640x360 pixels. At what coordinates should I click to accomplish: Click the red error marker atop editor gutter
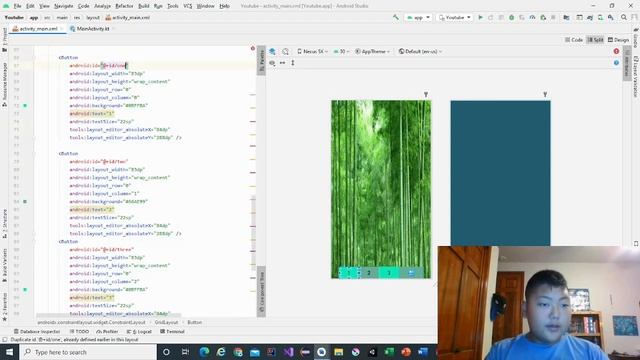253,48
